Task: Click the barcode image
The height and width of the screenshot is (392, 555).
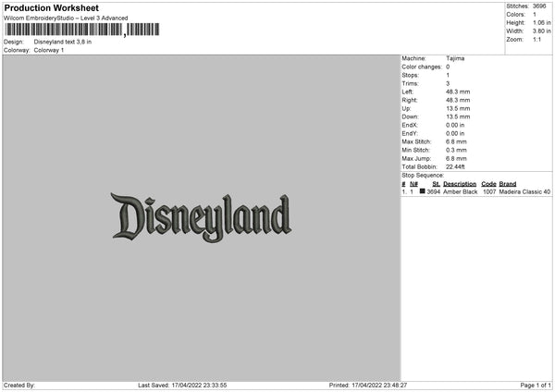Action: point(82,30)
